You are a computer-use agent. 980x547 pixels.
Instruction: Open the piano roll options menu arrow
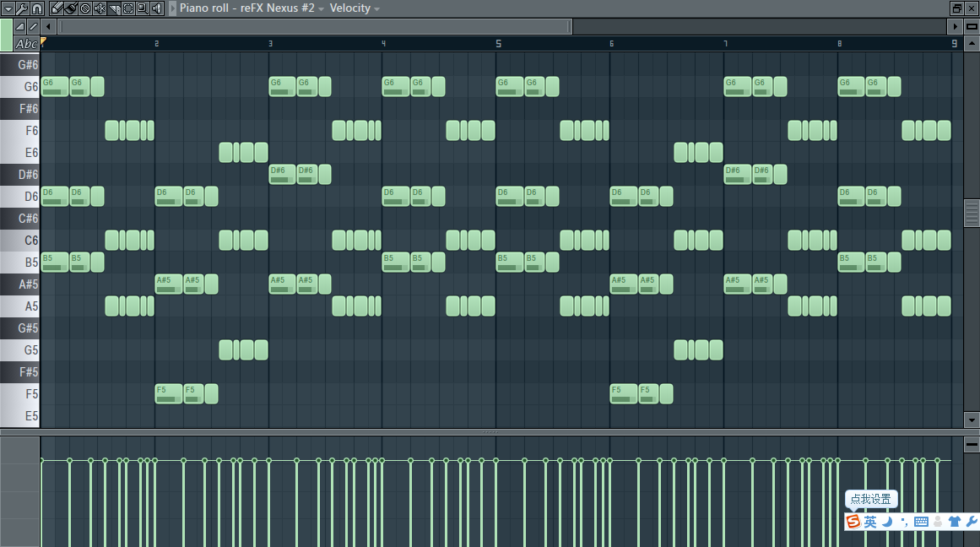8,8
